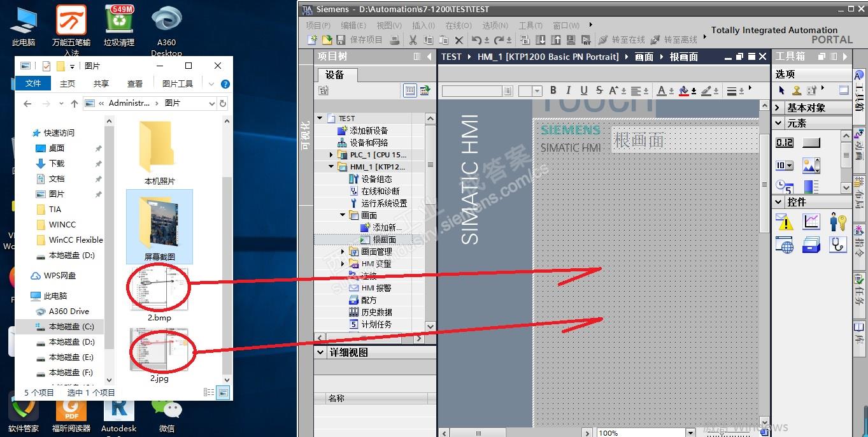The width and height of the screenshot is (868, 437).
Task: Collapse the 详细视图 panel
Action: [320, 352]
